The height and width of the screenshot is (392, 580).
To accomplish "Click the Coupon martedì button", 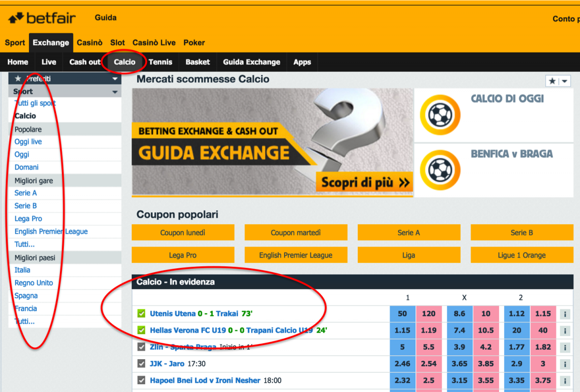I will (296, 232).
